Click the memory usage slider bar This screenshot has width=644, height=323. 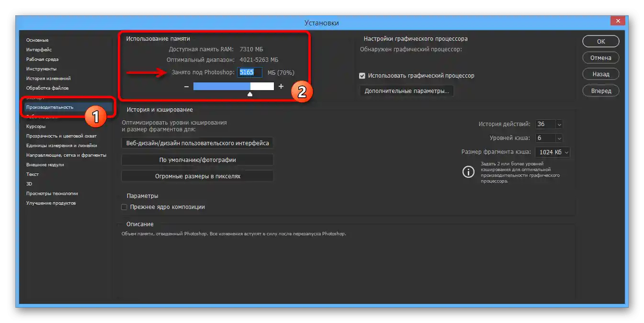tap(234, 86)
